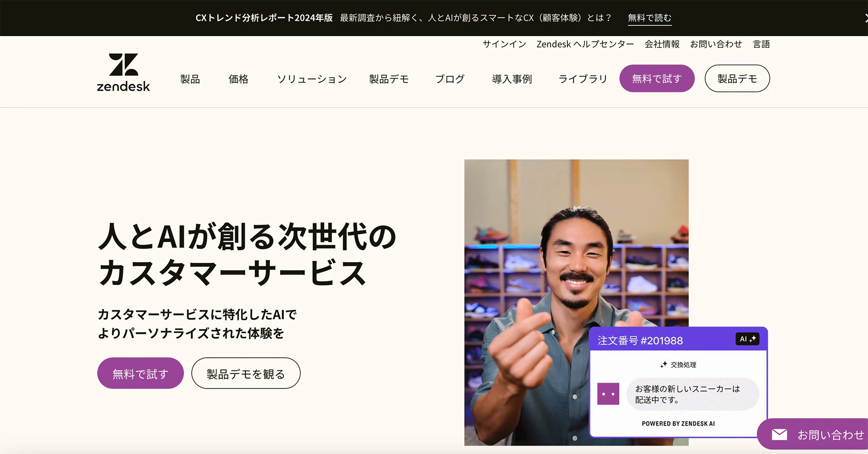Viewport: 868px width, 454px height.
Task: Go to the 価格 page
Action: 238,79
